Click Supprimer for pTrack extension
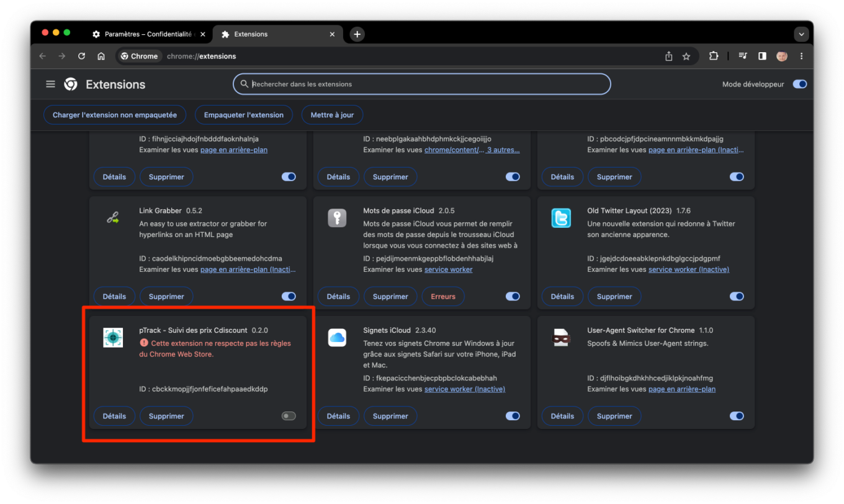 click(166, 416)
